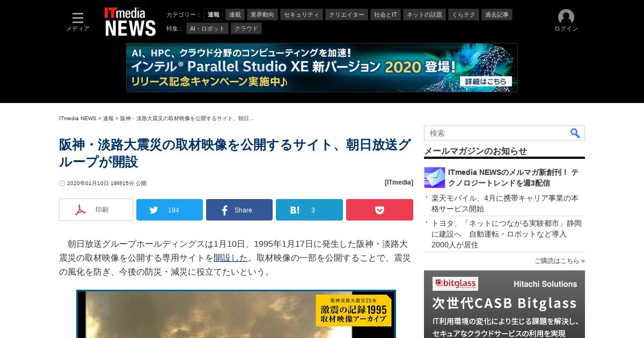644x338 pixels.
Task: Open the earthquake footage article image
Action: (x=236, y=314)
